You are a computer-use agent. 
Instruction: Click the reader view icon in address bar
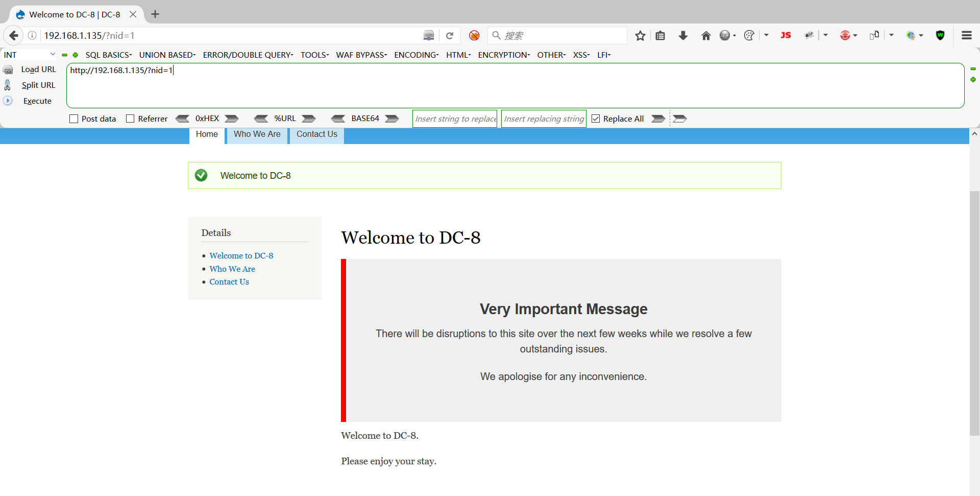coord(429,35)
